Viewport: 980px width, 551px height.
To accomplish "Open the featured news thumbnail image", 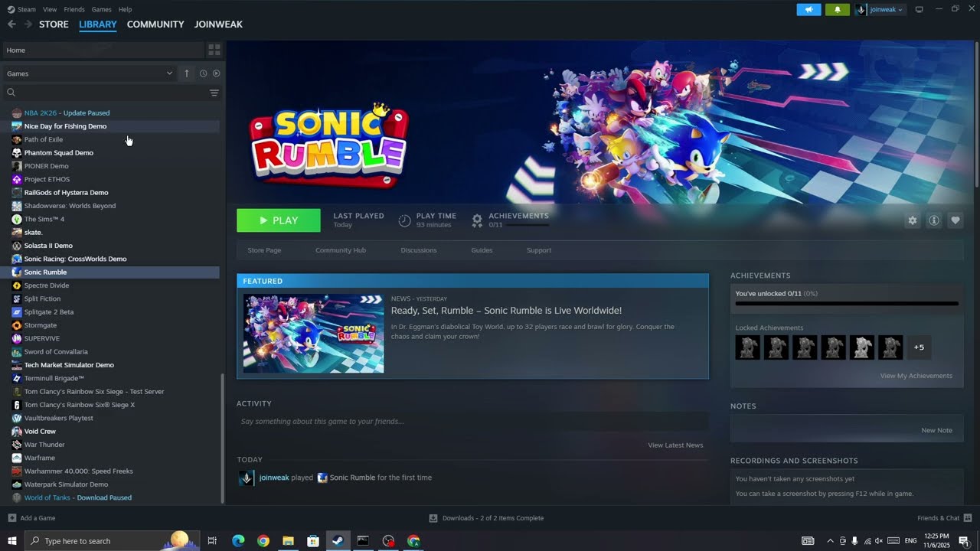I will (x=314, y=334).
